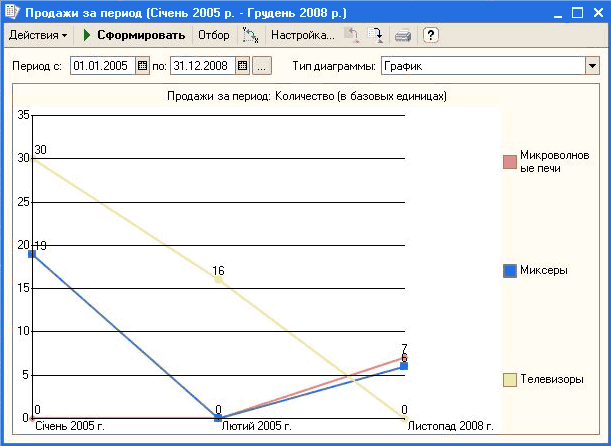The width and height of the screenshot is (611, 446).
Task: Click the end date field 31.12.2008
Action: (203, 66)
